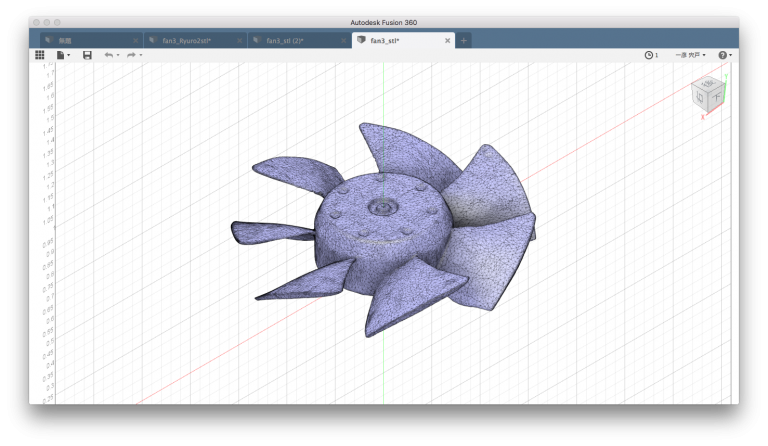Viewport: 768px width, 446px height.
Task: Close the fan3_stl active tab
Action: pos(447,40)
